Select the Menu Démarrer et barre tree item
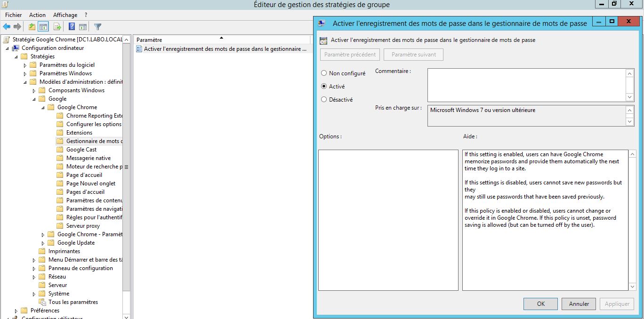The width and height of the screenshot is (644, 319). pos(85,260)
